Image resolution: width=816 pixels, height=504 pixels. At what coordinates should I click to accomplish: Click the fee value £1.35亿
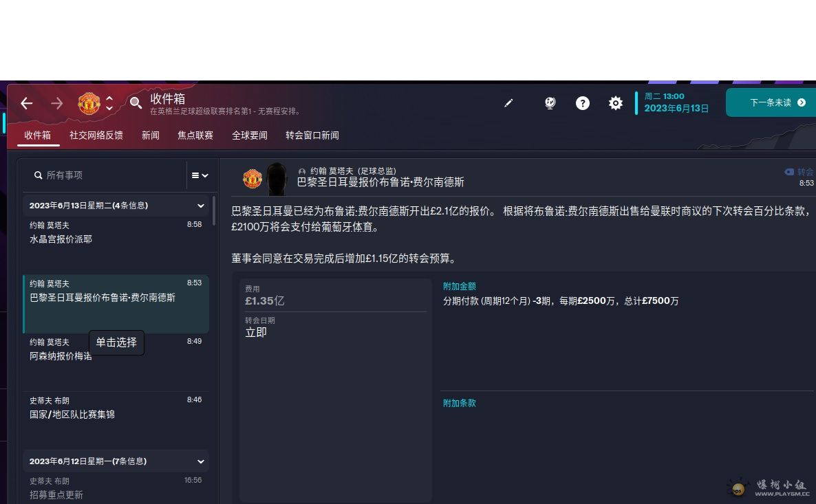[264, 300]
